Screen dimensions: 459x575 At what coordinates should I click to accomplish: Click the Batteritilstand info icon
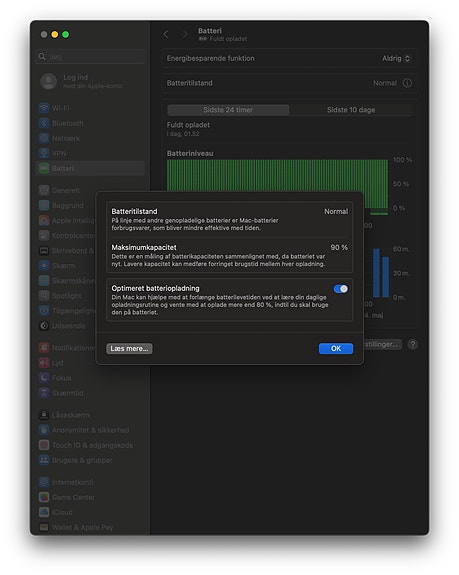407,83
